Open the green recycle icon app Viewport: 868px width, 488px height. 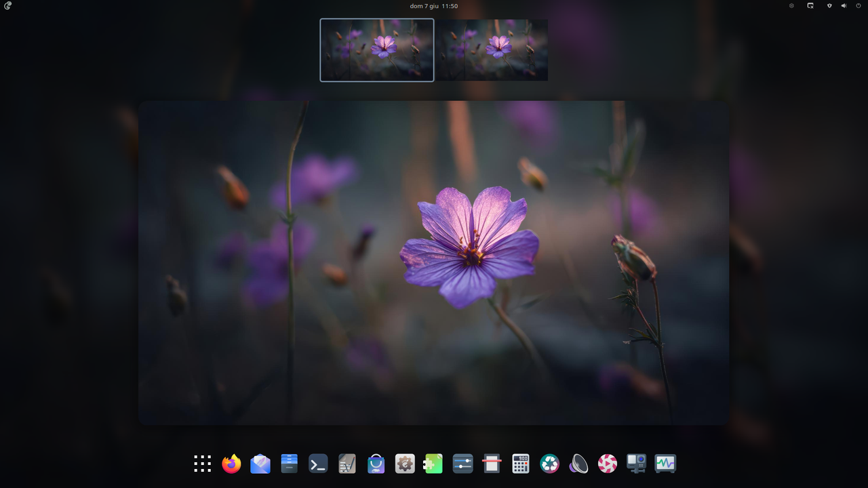coord(550,464)
